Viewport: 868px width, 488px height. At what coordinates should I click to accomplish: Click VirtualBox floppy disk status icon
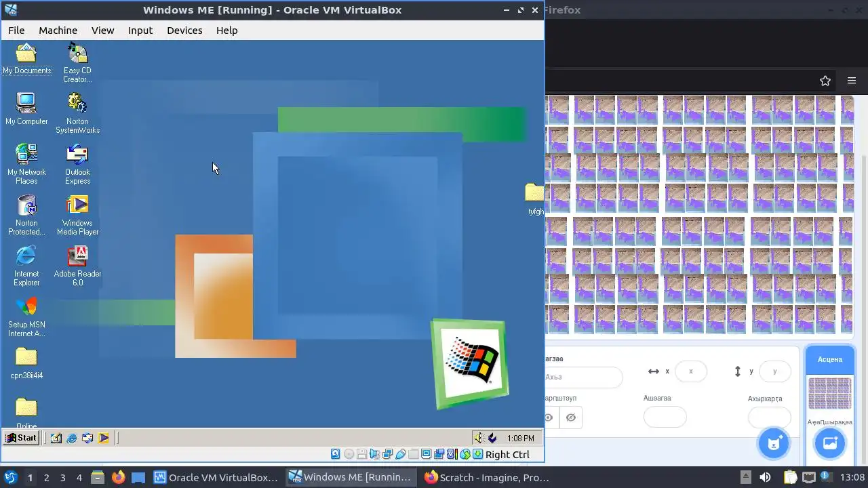coord(361,454)
